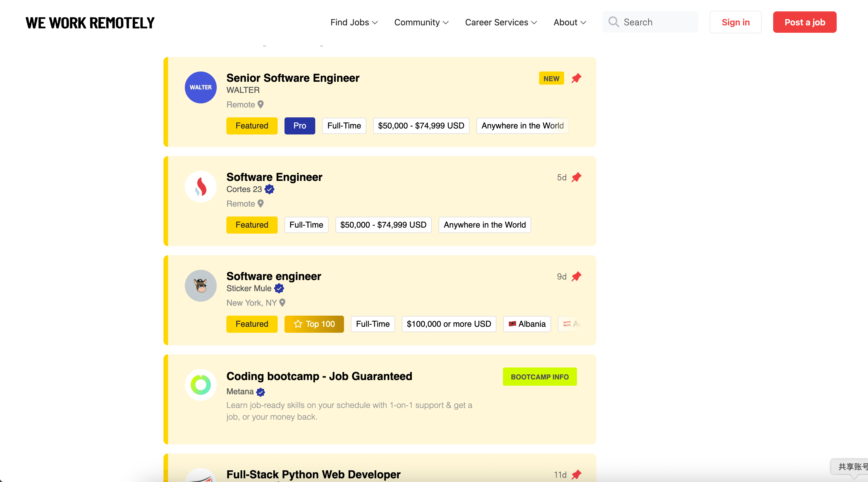Click the location pin beside New York, NY
This screenshot has height=482, width=868.
282,302
